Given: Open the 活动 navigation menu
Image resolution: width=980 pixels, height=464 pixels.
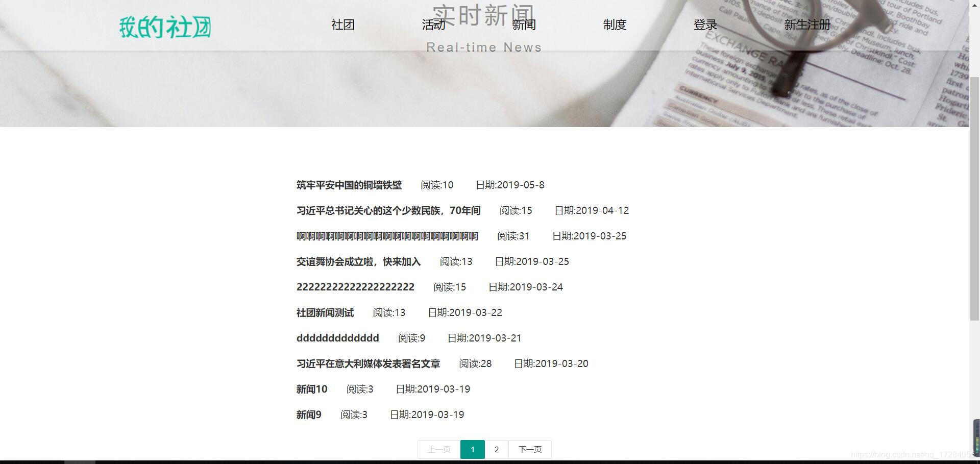Looking at the screenshot, I should 434,25.
